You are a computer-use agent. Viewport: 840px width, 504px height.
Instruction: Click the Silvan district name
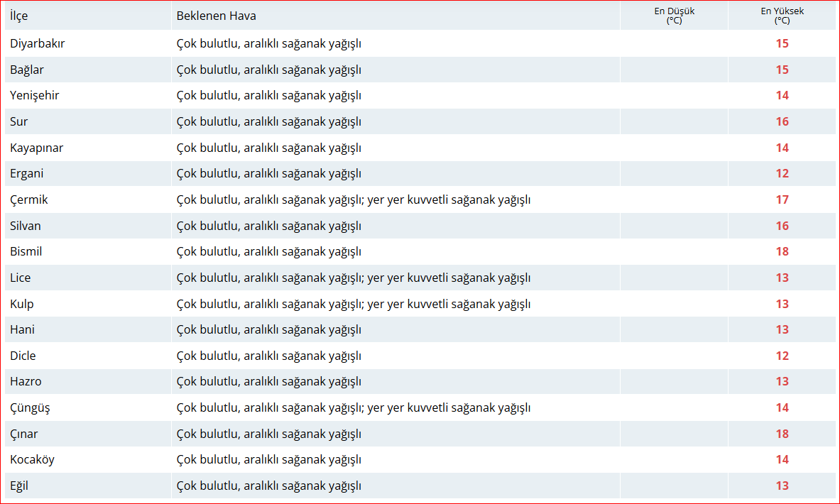pos(26,226)
